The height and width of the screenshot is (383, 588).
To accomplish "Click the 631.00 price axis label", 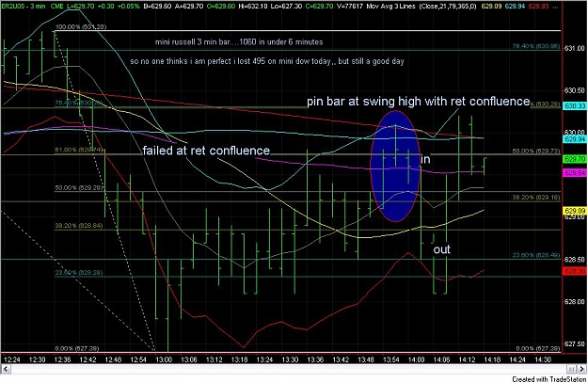I will 575,48.
